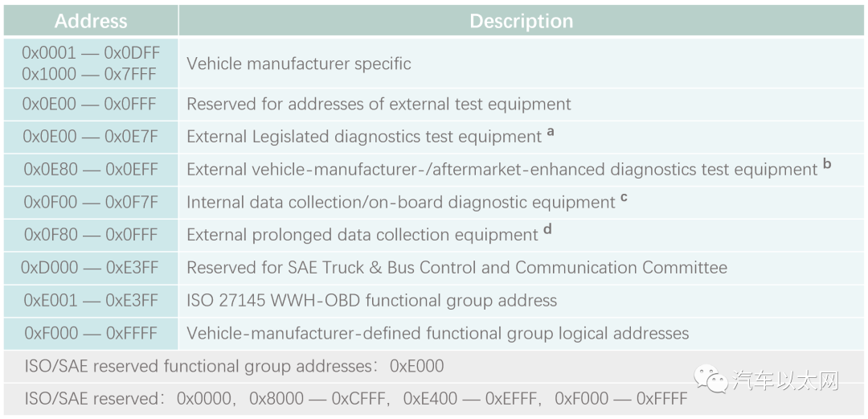Viewport: 868px width, 419px height.
Task: Click footnote marker d after data collection equipment
Action: 547,231
